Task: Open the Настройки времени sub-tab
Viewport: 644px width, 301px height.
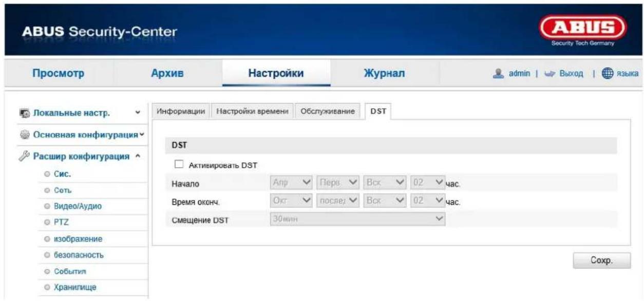Action: pos(252,112)
